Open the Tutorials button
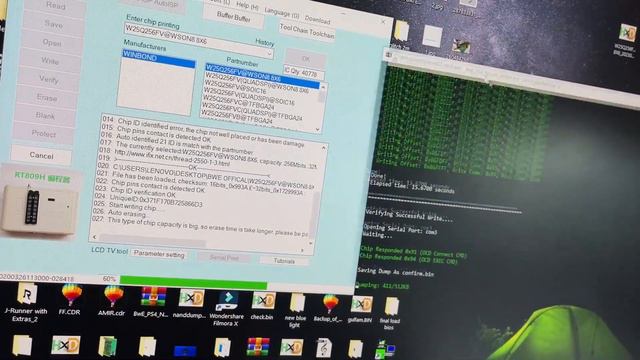This screenshot has width=640, height=360. pos(284,260)
